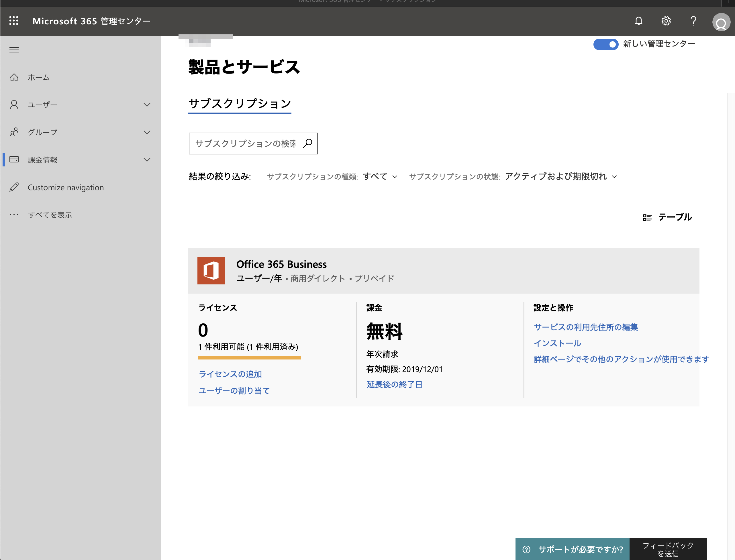Click the ホーム house icon

click(14, 77)
